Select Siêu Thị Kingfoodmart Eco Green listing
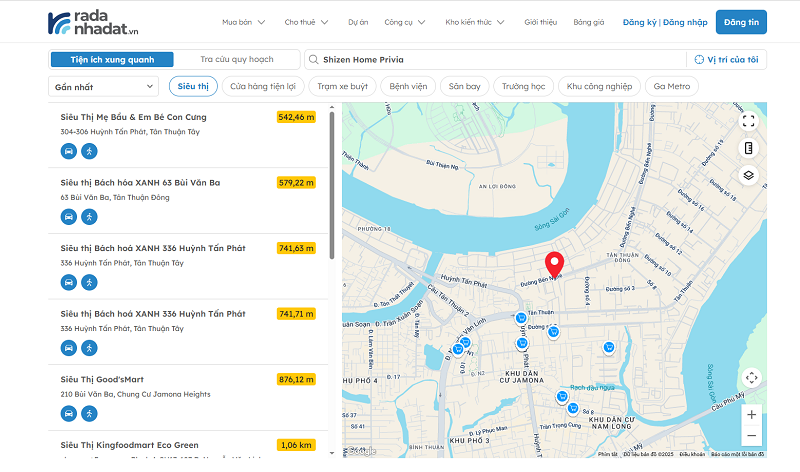 (x=129, y=445)
